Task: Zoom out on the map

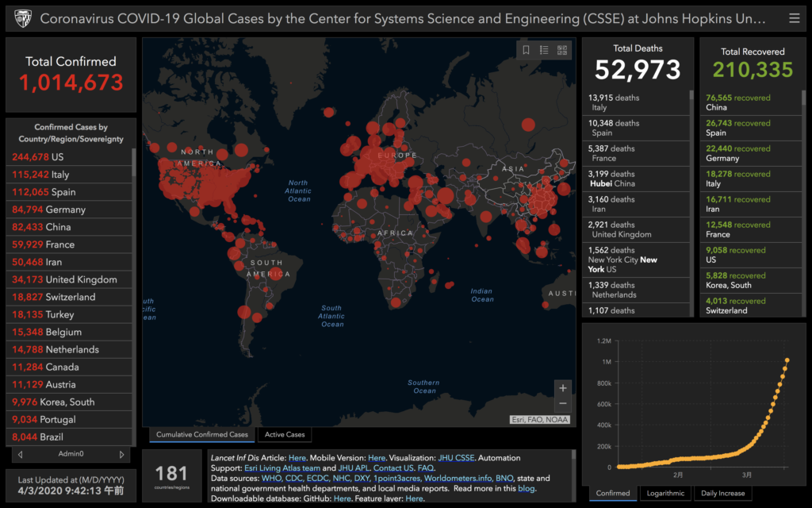Action: coord(563,403)
